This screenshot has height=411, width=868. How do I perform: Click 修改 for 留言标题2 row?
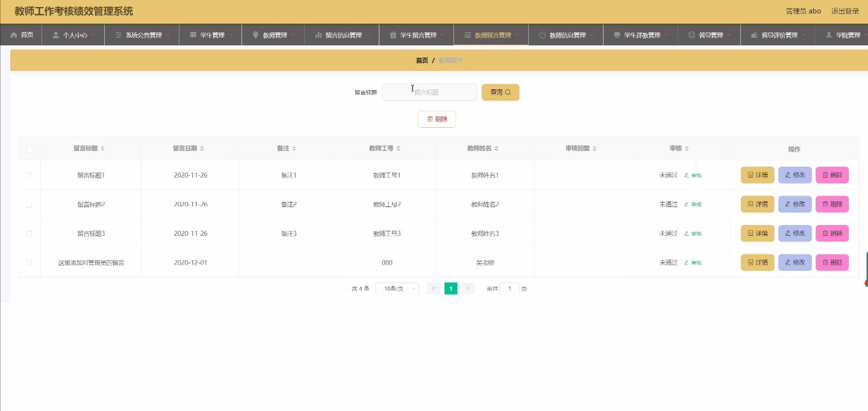click(x=795, y=205)
